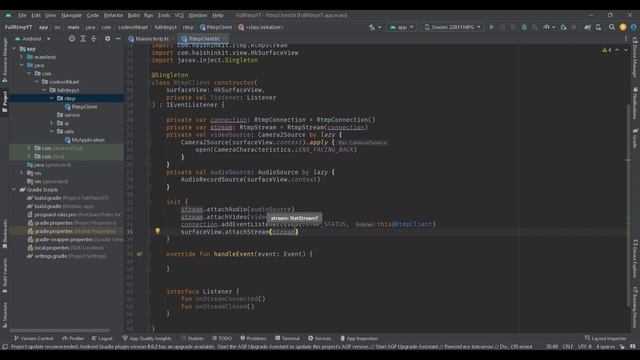Hide the Project panel with minus icon
Image resolution: width=640 pixels, height=360 pixels.
pos(118,39)
